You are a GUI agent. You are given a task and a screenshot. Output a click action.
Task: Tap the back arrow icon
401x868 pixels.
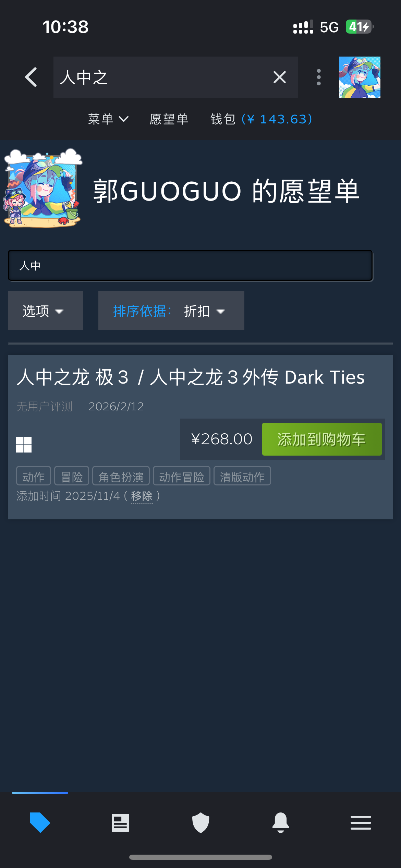click(31, 77)
